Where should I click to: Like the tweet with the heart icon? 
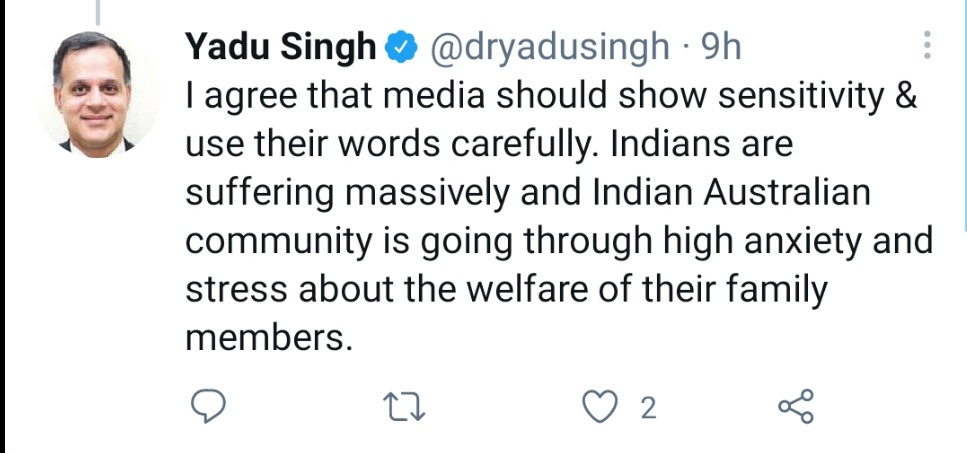tap(598, 407)
